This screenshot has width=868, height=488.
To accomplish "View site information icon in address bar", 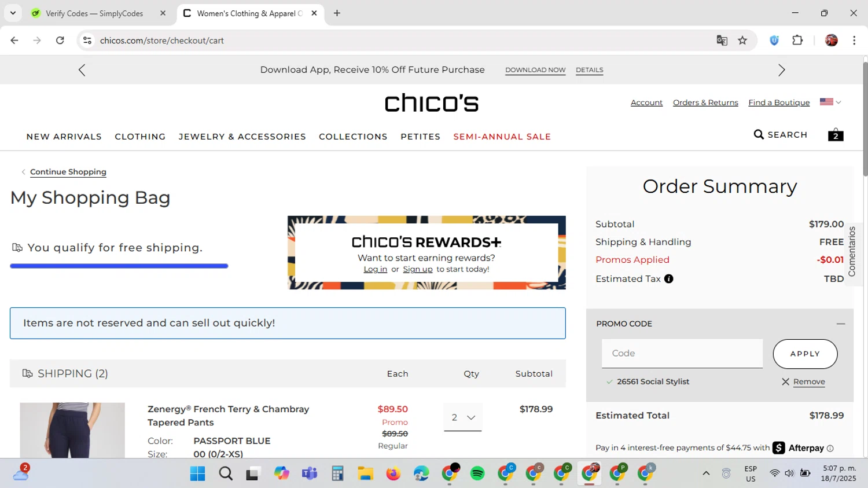I will (87, 41).
